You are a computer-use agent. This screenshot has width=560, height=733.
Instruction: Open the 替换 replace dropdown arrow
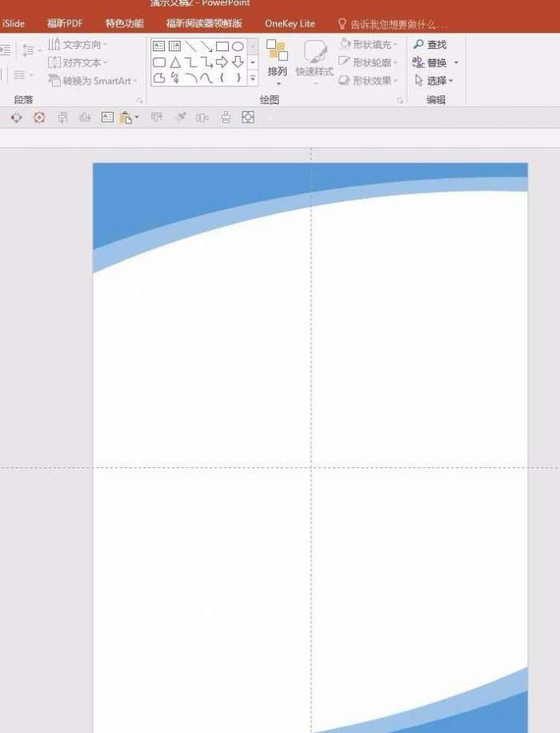pos(456,62)
